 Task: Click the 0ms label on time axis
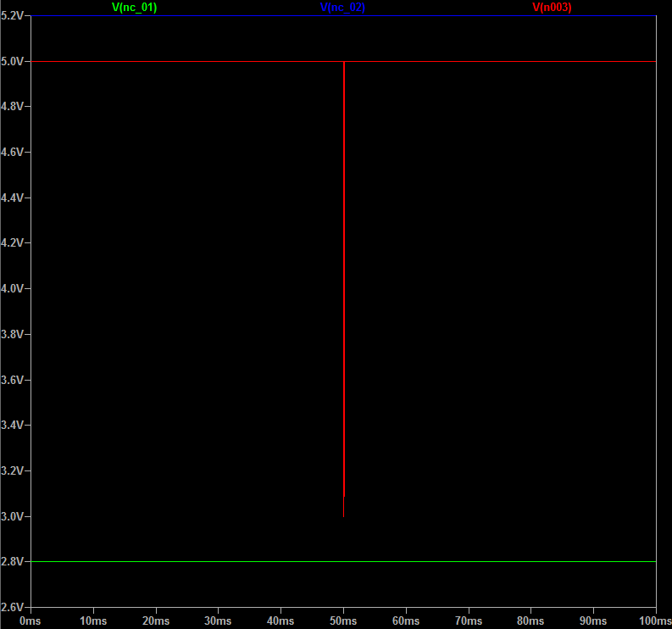31,621
